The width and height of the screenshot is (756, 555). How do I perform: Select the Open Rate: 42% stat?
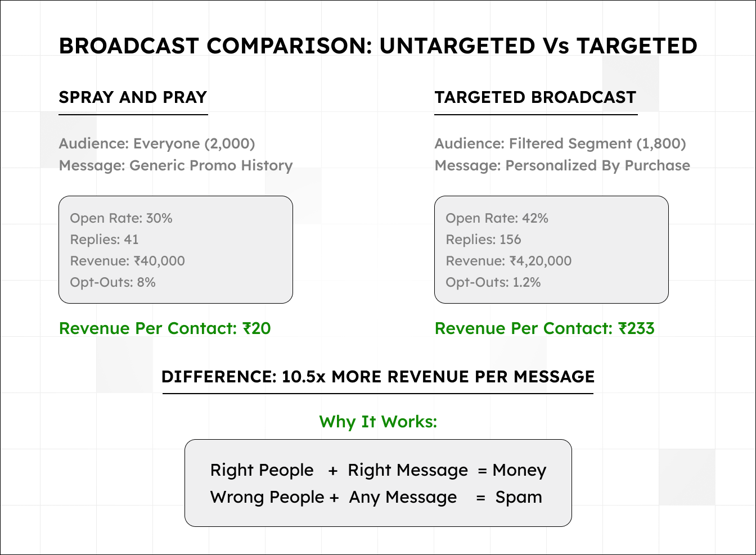[497, 218]
